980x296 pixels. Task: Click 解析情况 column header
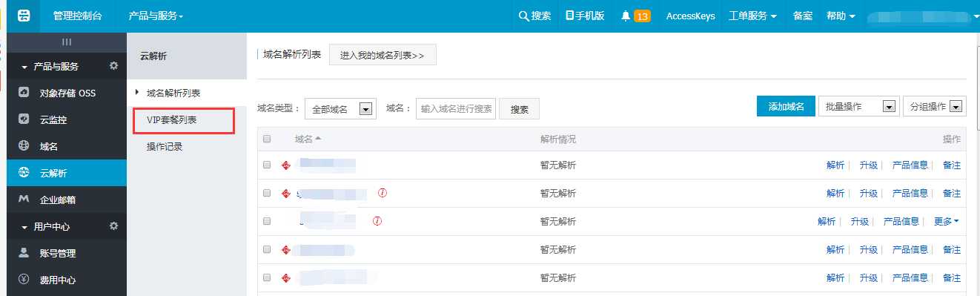[x=558, y=139]
